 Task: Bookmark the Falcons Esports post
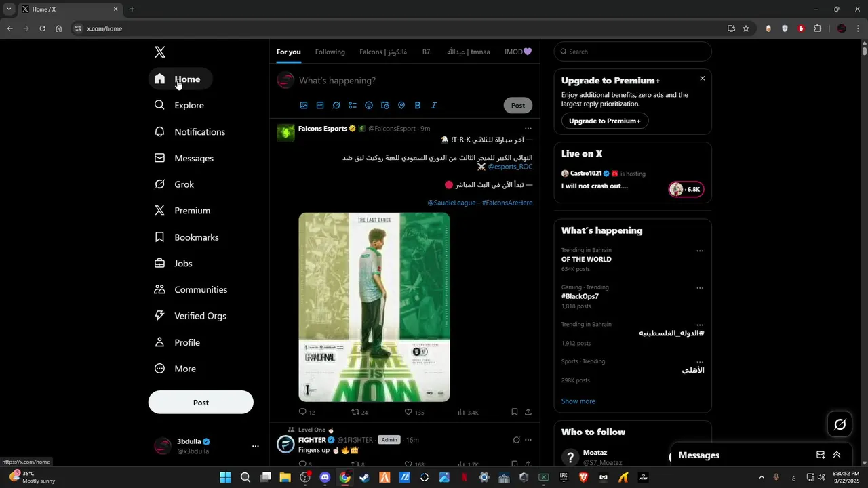click(x=515, y=411)
